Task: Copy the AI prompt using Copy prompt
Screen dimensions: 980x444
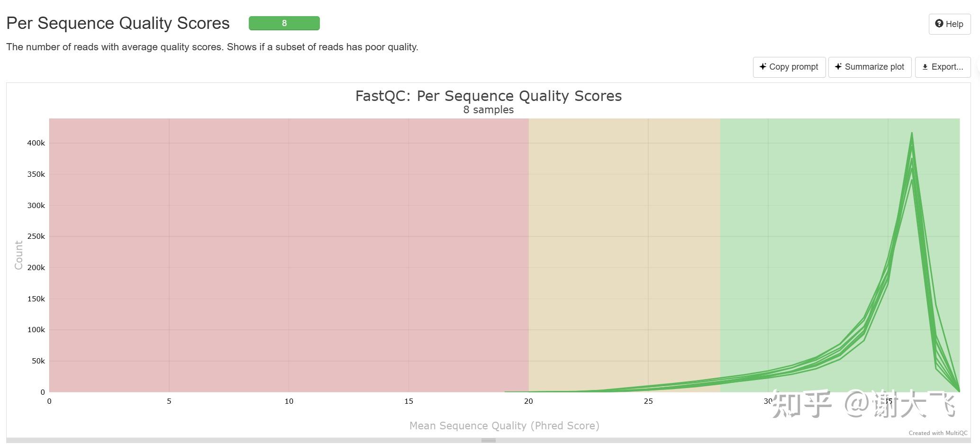Action: click(x=789, y=67)
